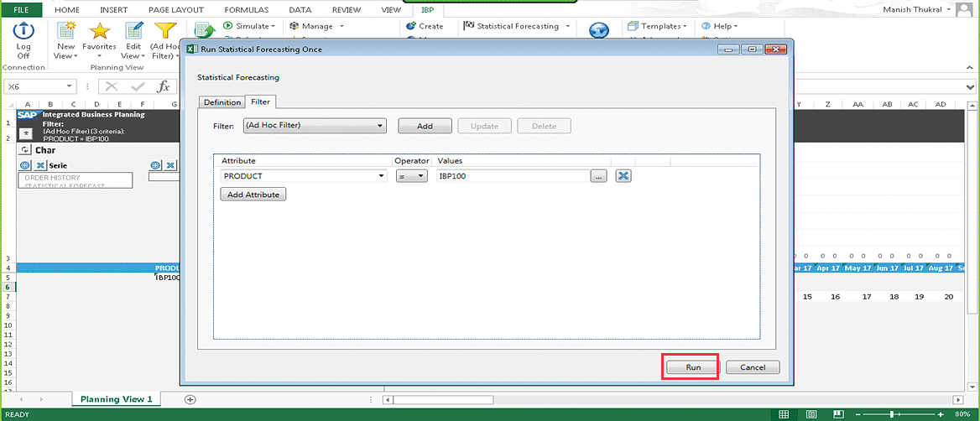Screen dimensions: 980x421
Task: Click the globe icon in ribbon
Action: [x=599, y=30]
